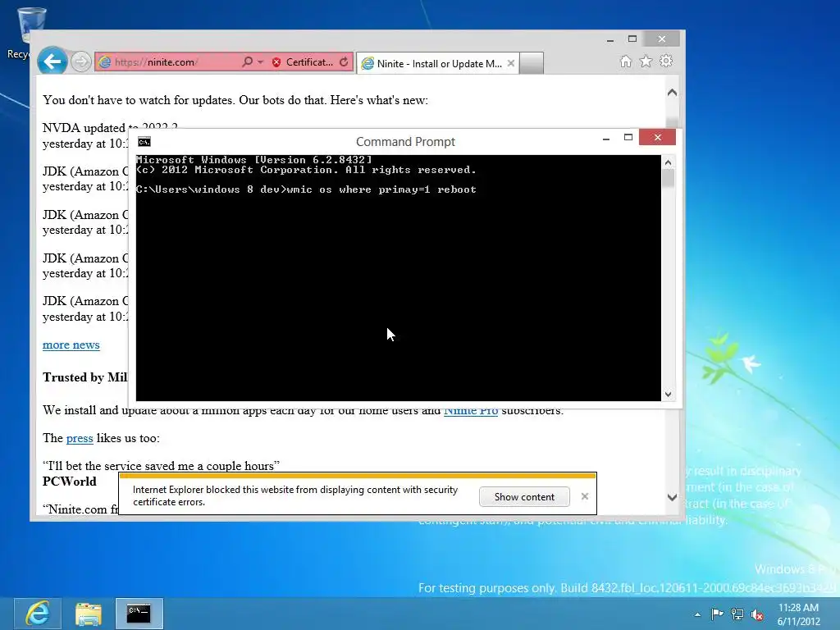Show hidden tray icons arrow
The width and height of the screenshot is (840, 630).
(697, 614)
